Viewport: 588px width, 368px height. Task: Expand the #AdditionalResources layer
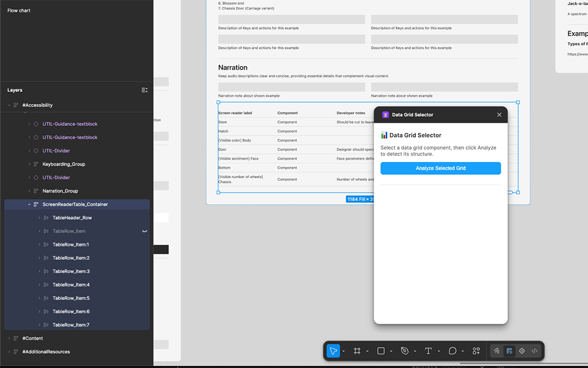pos(9,352)
